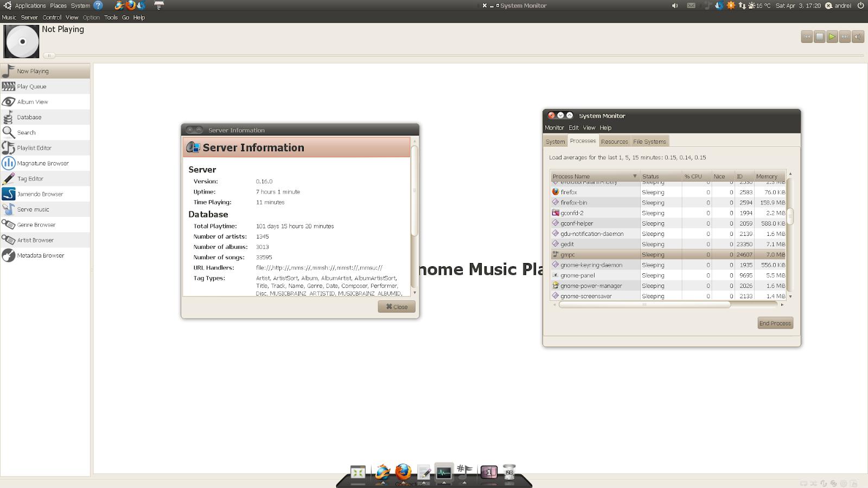Open the Tools menu
Screen dimensions: 868x488
pyautogui.click(x=111, y=17)
